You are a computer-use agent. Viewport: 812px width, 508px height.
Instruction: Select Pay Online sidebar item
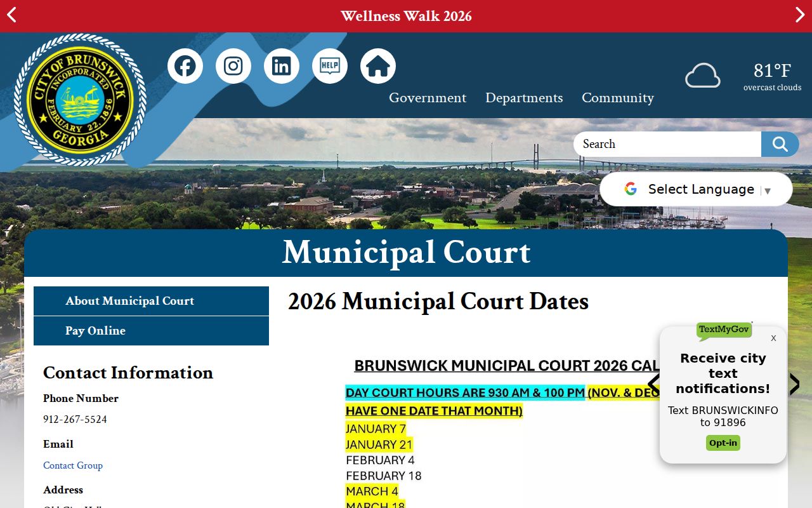pyautogui.click(x=151, y=331)
